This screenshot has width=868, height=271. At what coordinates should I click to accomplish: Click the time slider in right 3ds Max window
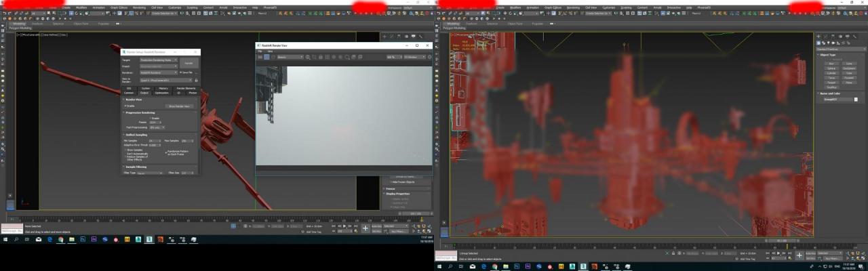781,240
